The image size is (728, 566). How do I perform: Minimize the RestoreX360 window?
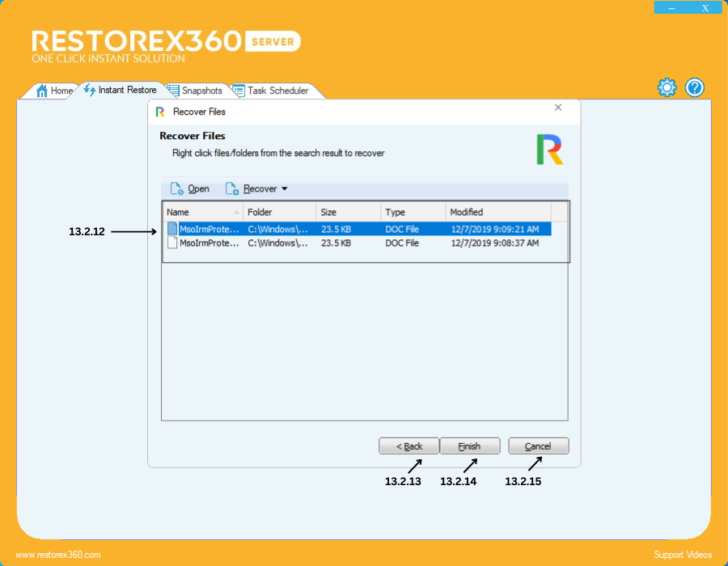(671, 8)
